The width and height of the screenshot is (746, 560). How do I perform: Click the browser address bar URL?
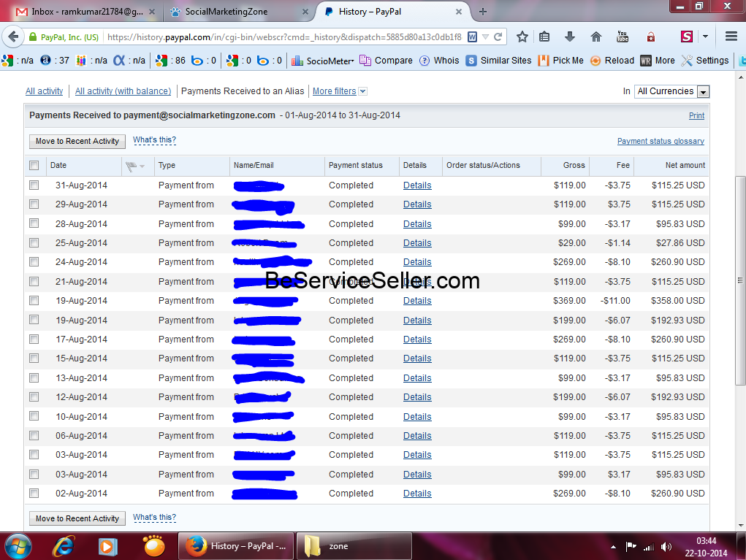[284, 37]
